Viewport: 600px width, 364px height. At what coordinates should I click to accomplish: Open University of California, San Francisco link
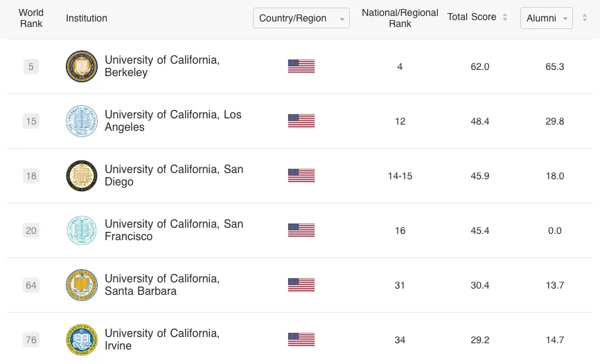coord(174,230)
